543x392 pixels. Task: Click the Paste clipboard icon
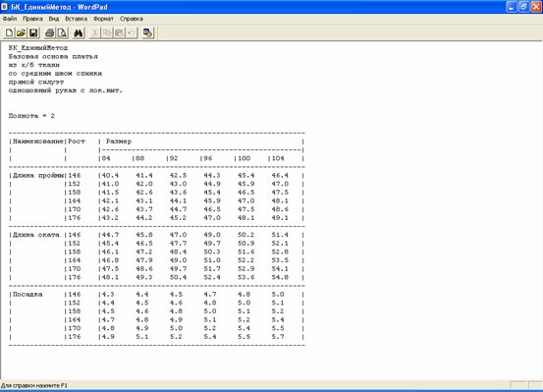(119, 33)
